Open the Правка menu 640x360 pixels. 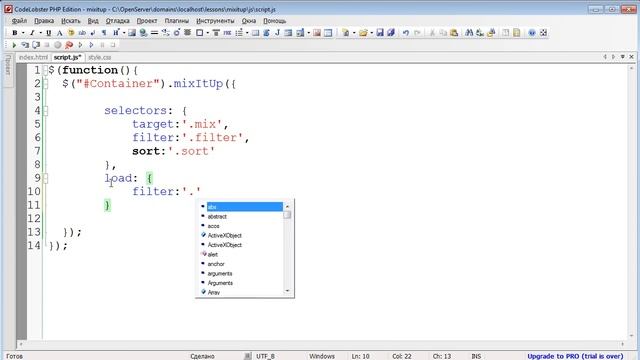point(44,20)
